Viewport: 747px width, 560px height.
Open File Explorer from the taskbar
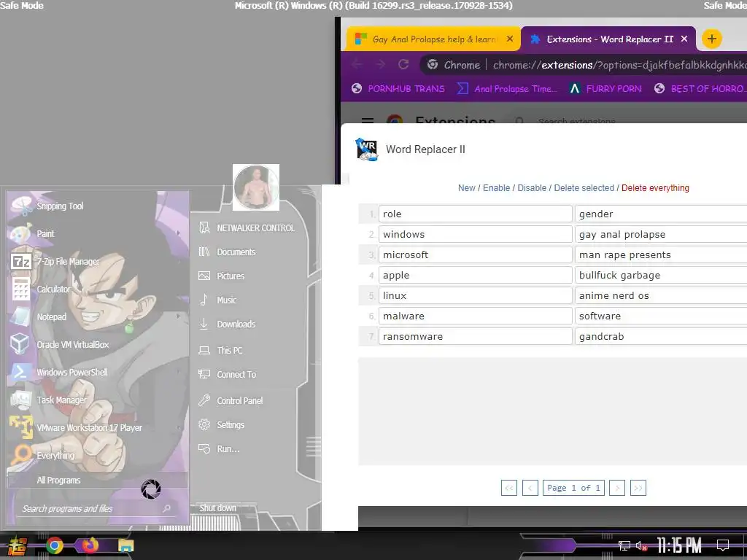pos(125,545)
